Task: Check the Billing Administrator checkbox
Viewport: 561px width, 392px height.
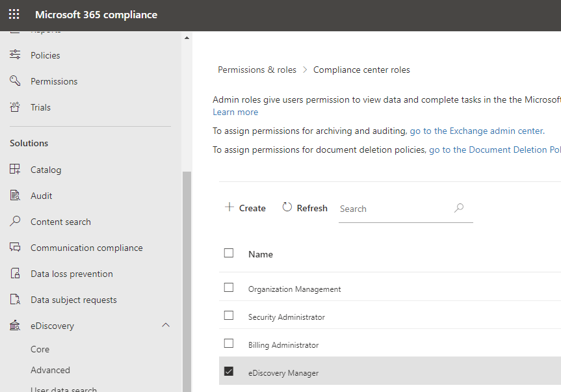Action: tap(229, 343)
